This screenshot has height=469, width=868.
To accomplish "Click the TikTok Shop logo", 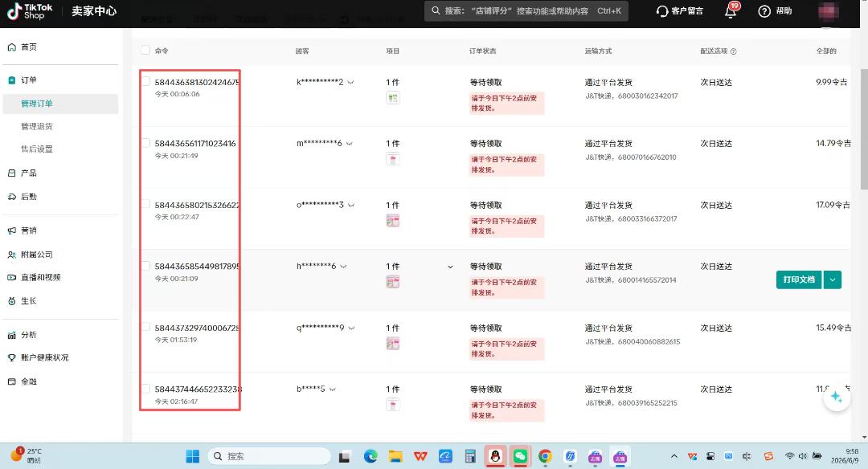I will pyautogui.click(x=31, y=11).
